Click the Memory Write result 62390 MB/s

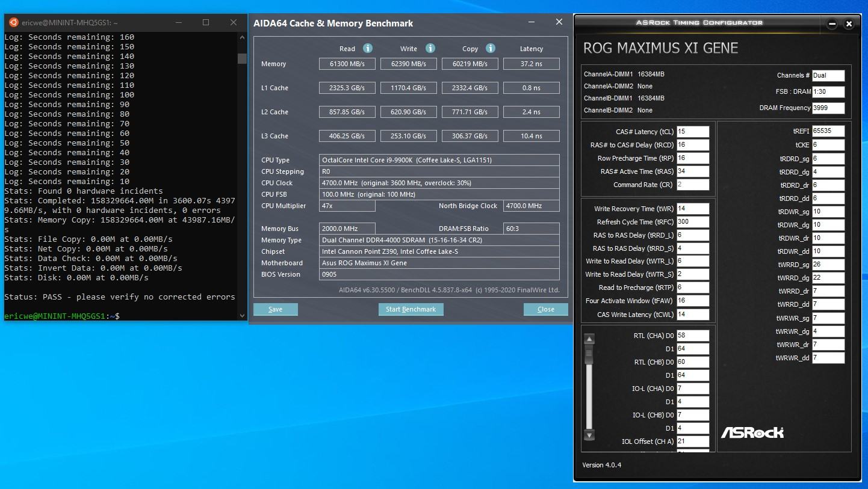click(x=409, y=64)
